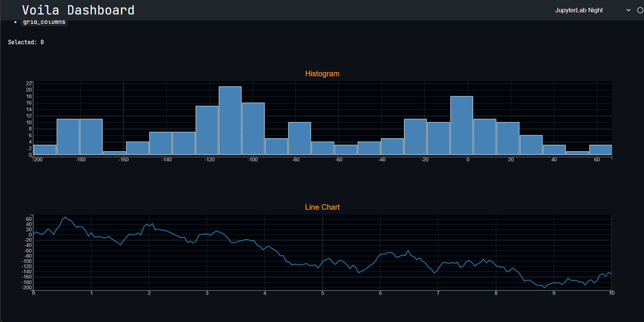Select the histogram bar with count 15

point(207,130)
